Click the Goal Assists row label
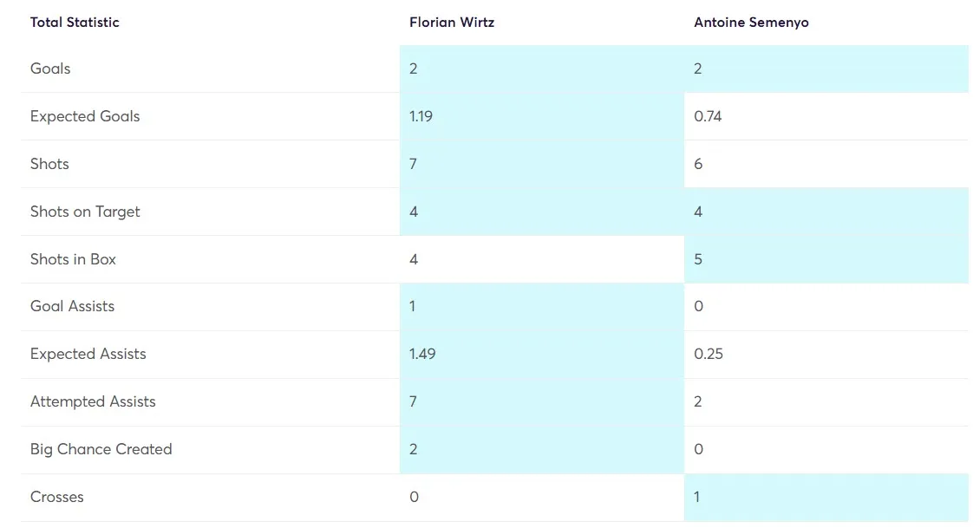 (72, 306)
